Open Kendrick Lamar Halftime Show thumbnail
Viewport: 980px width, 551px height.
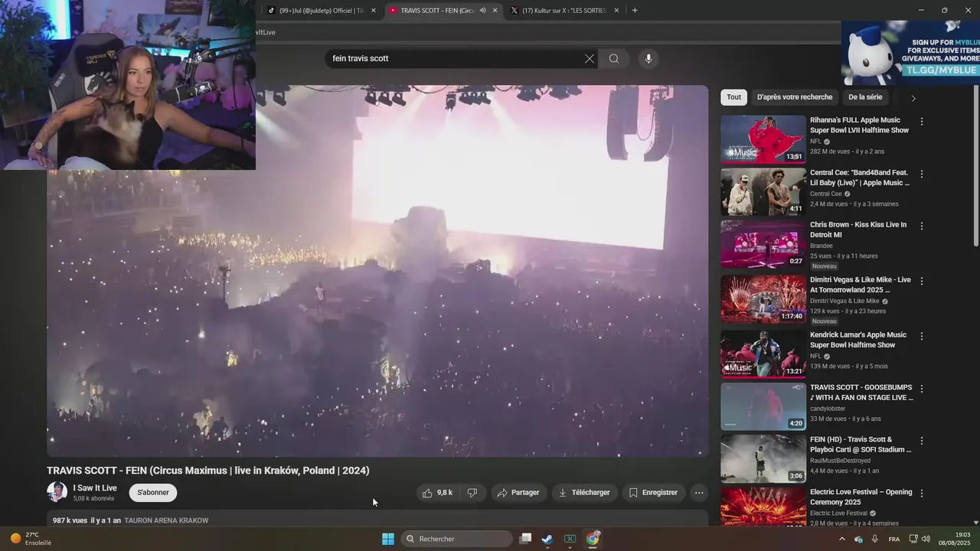pos(763,354)
